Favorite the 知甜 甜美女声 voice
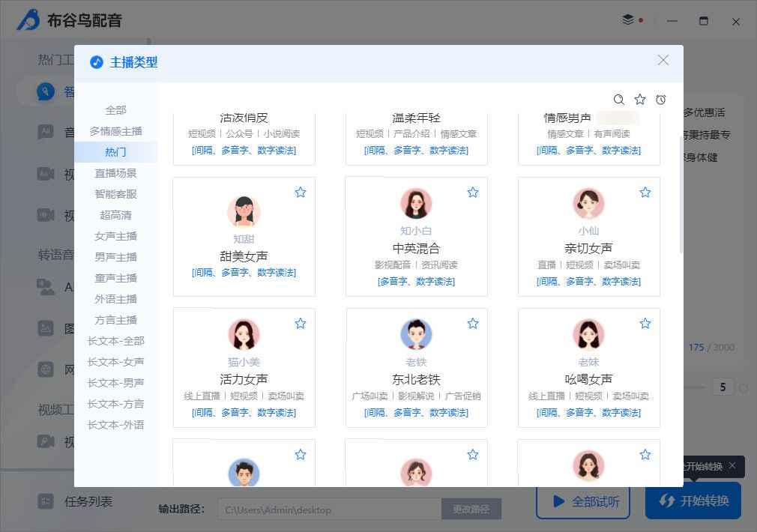Screen dimensions: 757x532 tap(301, 193)
